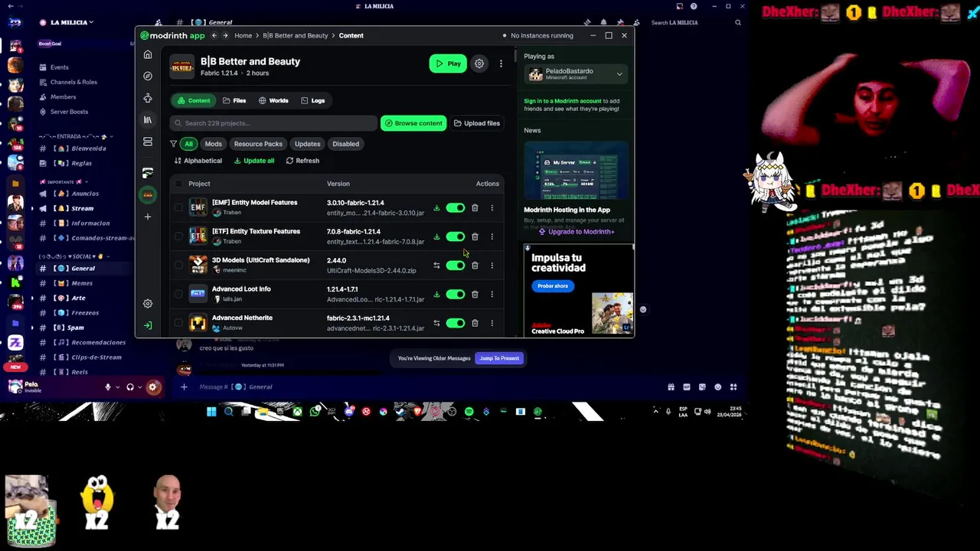Disable the Advanced Netherite toggle
The height and width of the screenshot is (551, 980).
[x=456, y=323]
